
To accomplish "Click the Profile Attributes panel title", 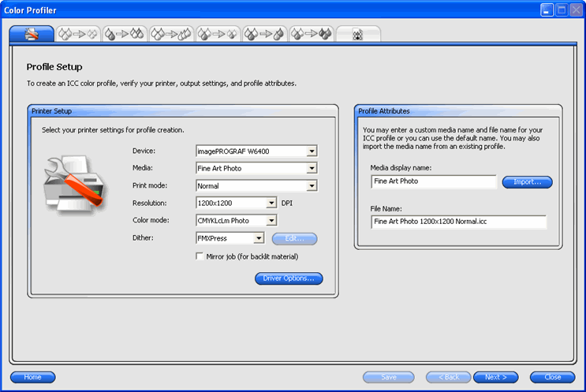I will (x=384, y=111).
